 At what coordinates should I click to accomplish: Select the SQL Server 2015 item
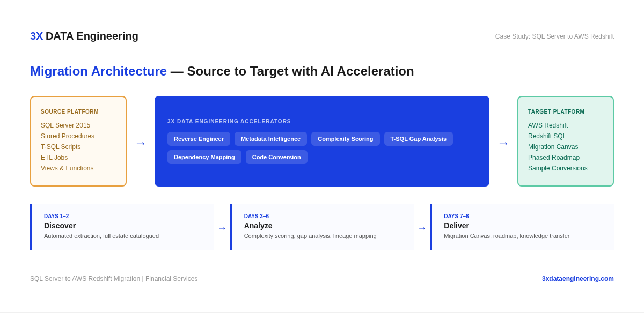point(65,125)
